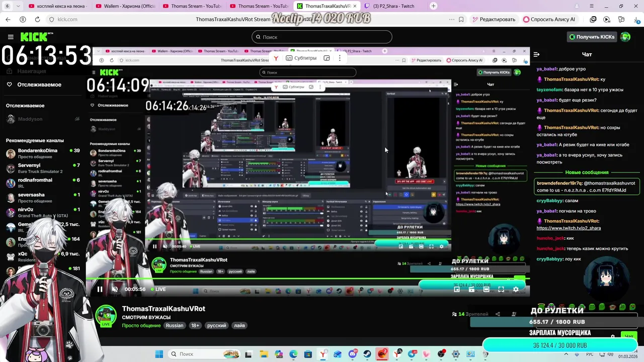Image resolution: width=644 pixels, height=362 pixels.
Task: Collapse the chat panel with arrow icon
Action: pos(536,54)
